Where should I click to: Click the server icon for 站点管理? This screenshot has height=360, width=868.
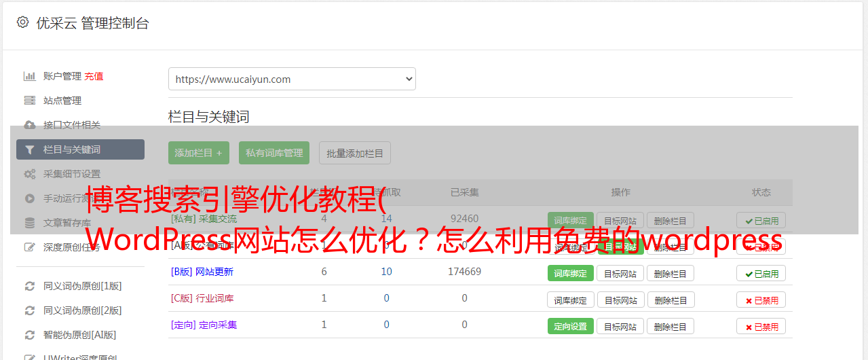[29, 101]
